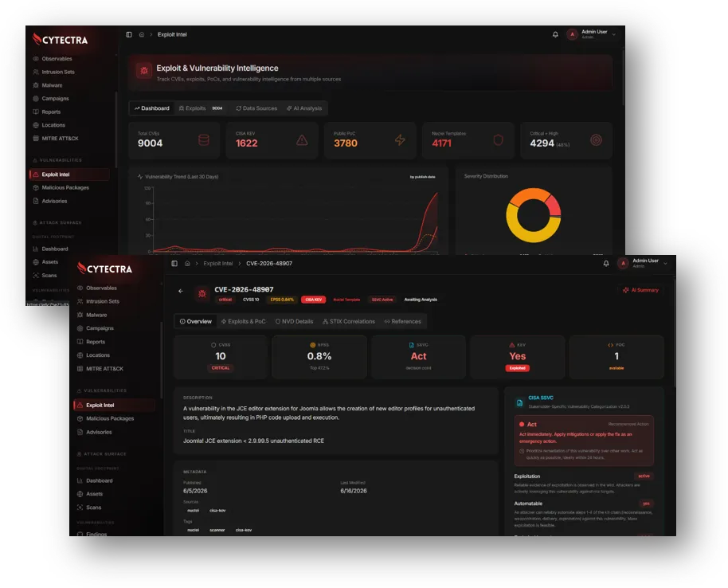Open Assets in front window sidebar
The image size is (728, 588).
point(90,494)
